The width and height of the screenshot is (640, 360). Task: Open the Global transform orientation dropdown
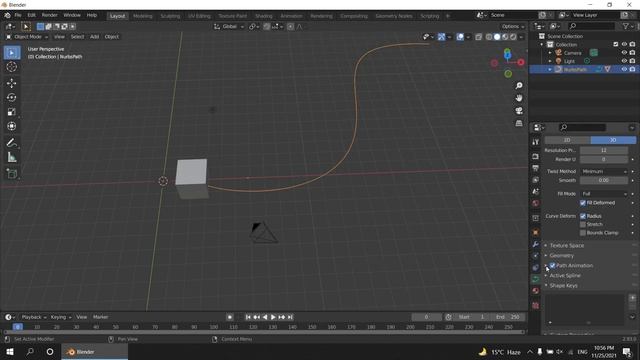[229, 27]
